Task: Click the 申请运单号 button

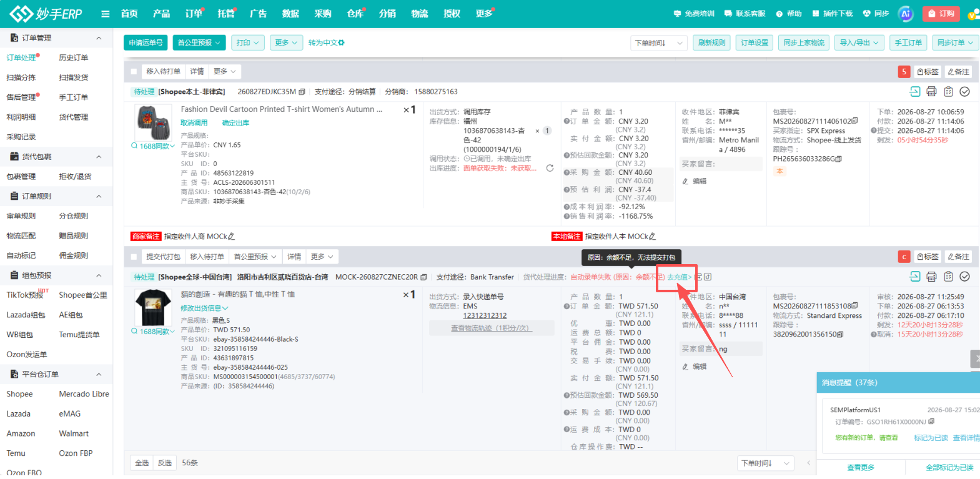Action: [146, 42]
